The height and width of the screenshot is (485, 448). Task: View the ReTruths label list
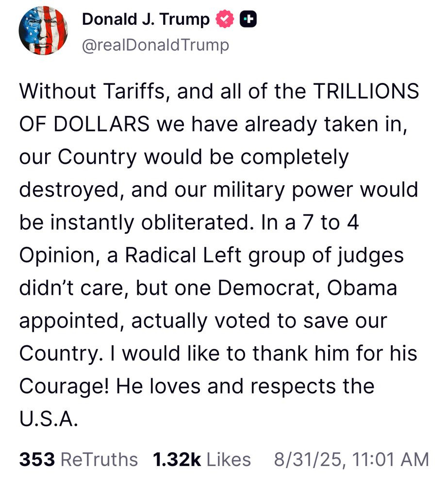coord(99,459)
